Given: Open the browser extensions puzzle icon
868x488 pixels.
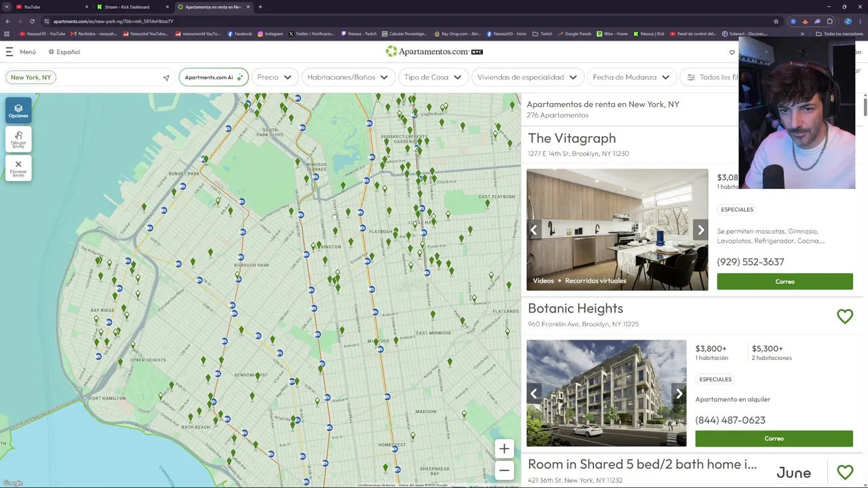Looking at the screenshot, I should 829,21.
